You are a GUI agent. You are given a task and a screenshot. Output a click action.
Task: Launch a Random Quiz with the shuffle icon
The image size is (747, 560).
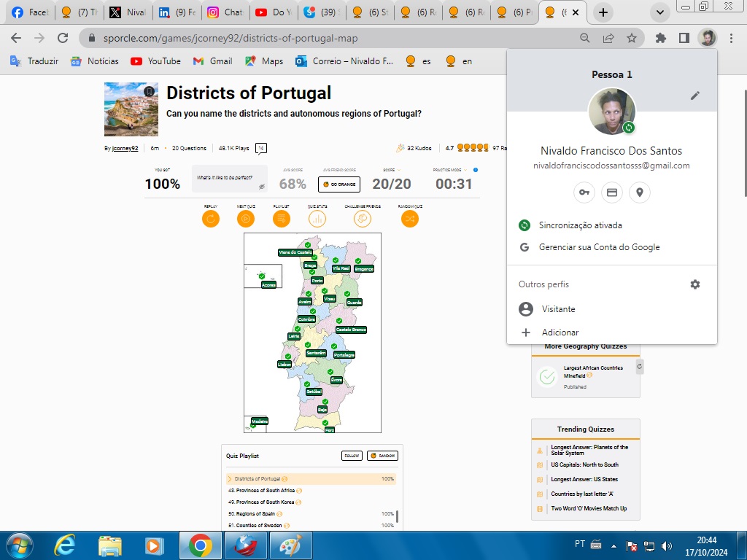coord(409,217)
